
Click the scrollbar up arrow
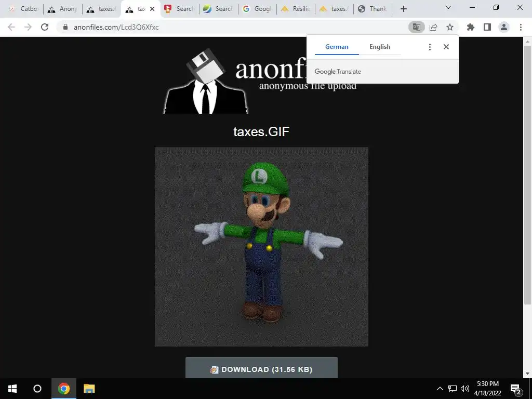[x=527, y=42]
